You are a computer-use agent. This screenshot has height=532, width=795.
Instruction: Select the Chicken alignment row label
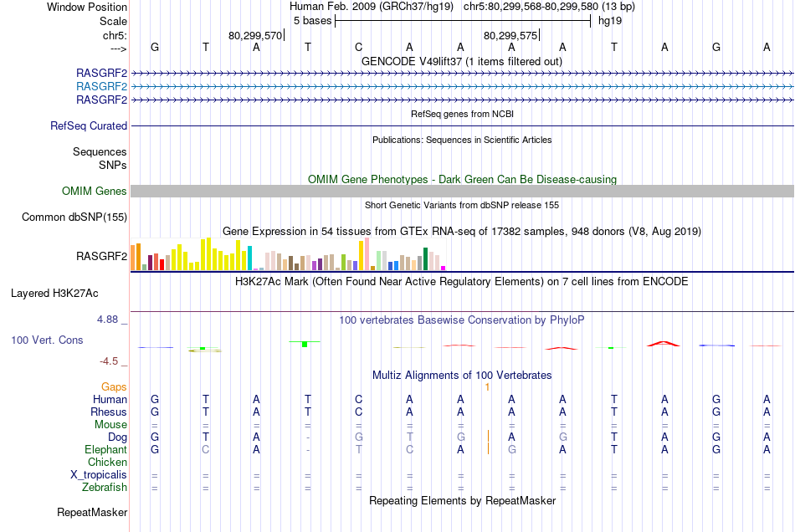[107, 462]
